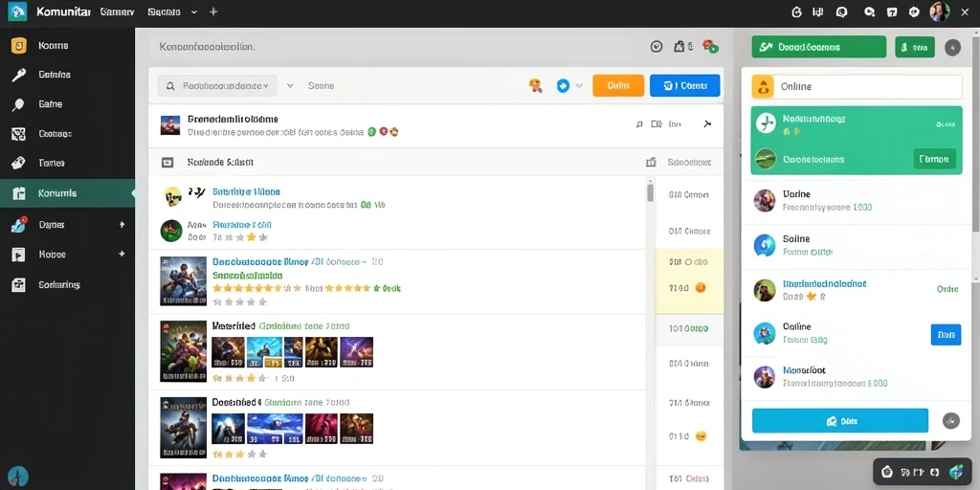Click the green round avatar in Aas row
Image resolution: width=980 pixels, height=490 pixels.
click(x=171, y=231)
